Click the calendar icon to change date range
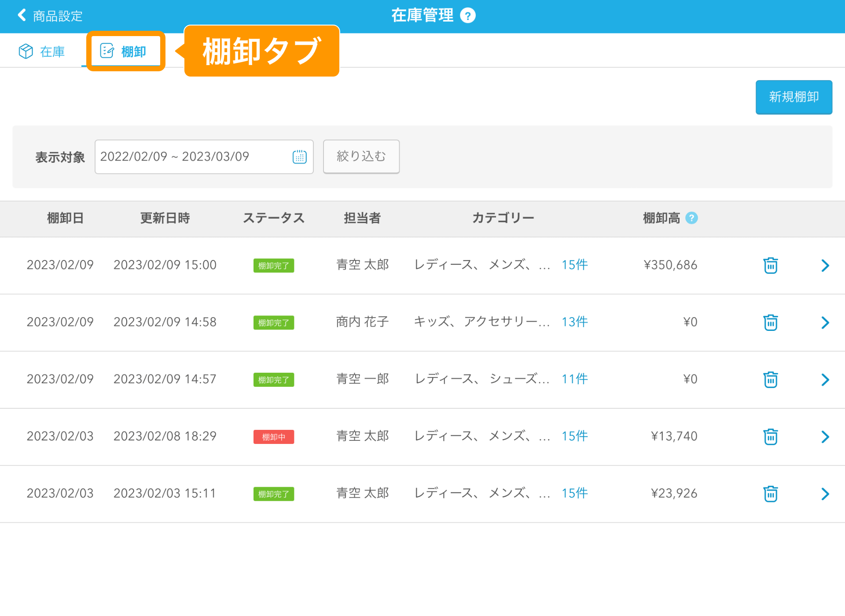The image size is (845, 616). pyautogui.click(x=298, y=156)
